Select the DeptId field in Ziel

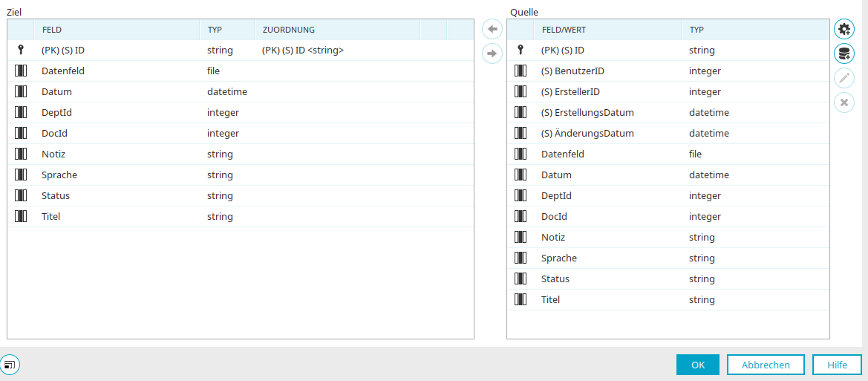click(56, 112)
